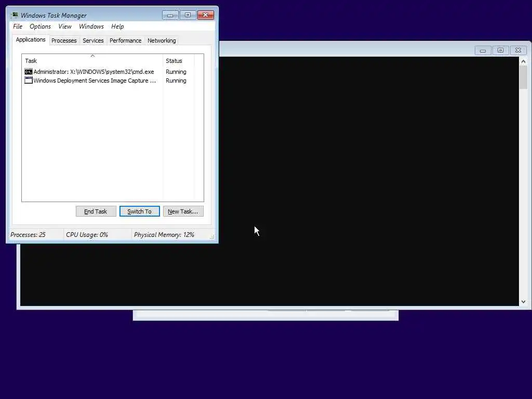The image size is (532, 399).
Task: Click the cmd.exe console icon in task list
Action: (29, 72)
